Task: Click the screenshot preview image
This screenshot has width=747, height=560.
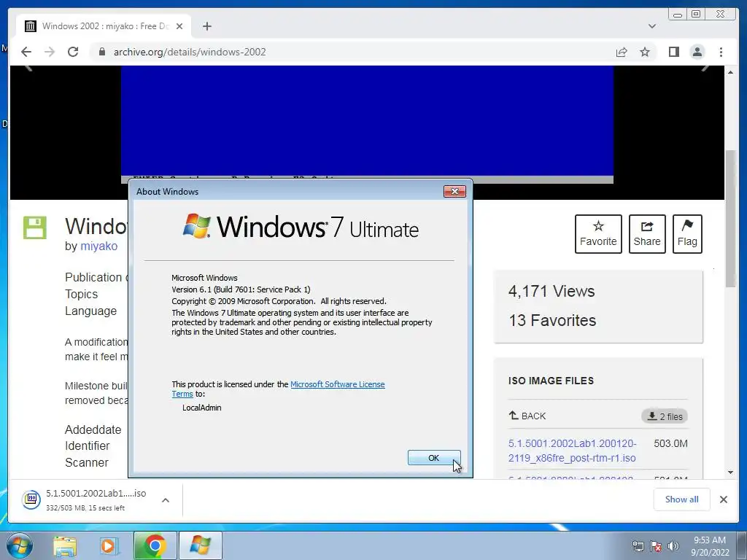Action: click(x=367, y=124)
